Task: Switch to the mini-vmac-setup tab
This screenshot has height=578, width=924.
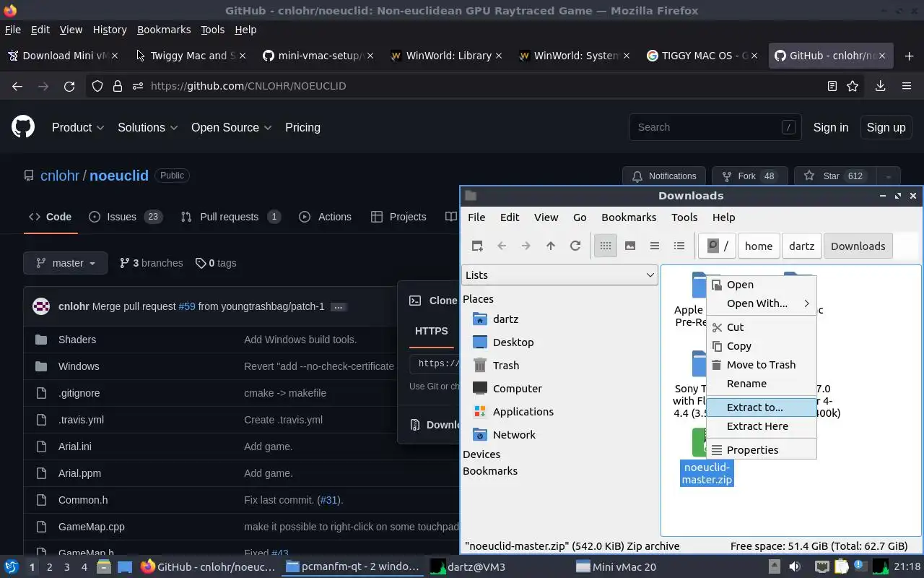Action: 318,56
